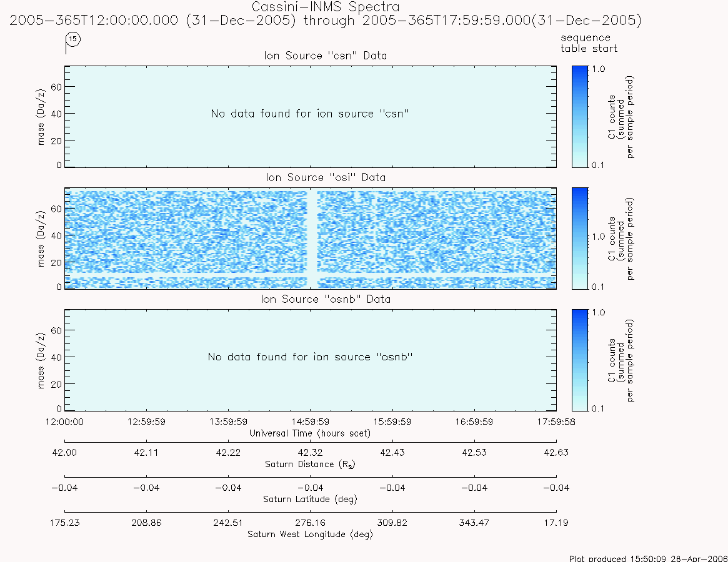This screenshot has width=728, height=562.
Task: Click the date range subtitle with 2005-365T12:00:00.000
Action: point(326,21)
